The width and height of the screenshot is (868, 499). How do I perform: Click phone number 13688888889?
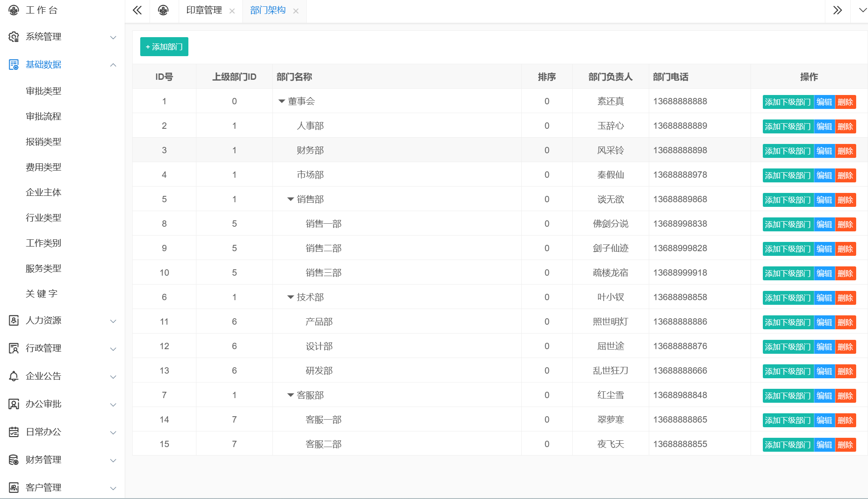point(680,126)
